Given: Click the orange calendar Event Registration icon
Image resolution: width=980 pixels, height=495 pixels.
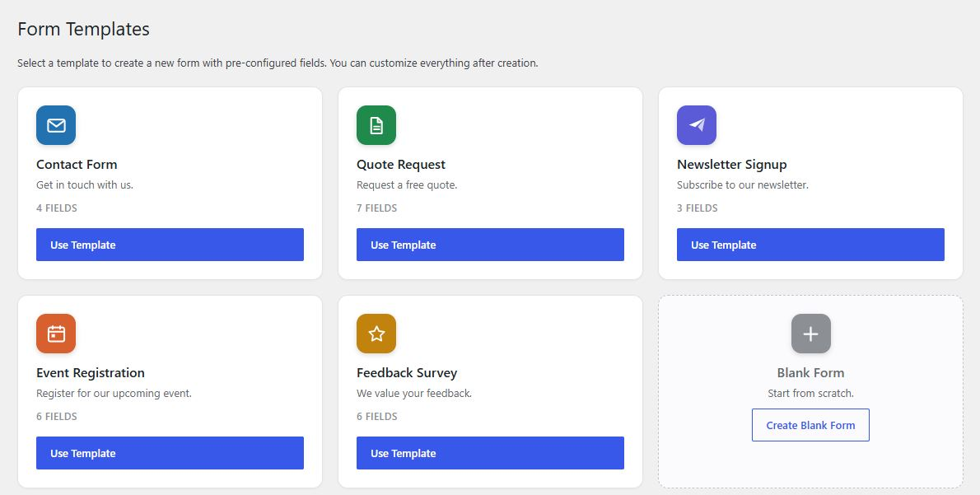Looking at the screenshot, I should click(56, 334).
